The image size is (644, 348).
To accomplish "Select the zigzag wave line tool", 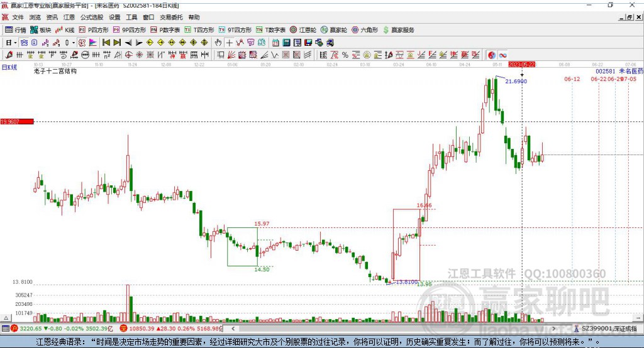I will [275, 55].
